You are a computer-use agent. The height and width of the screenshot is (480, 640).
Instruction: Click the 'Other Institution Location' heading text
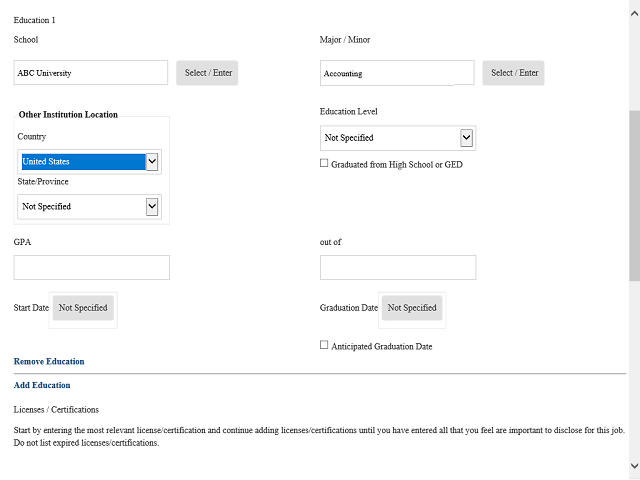coord(68,115)
